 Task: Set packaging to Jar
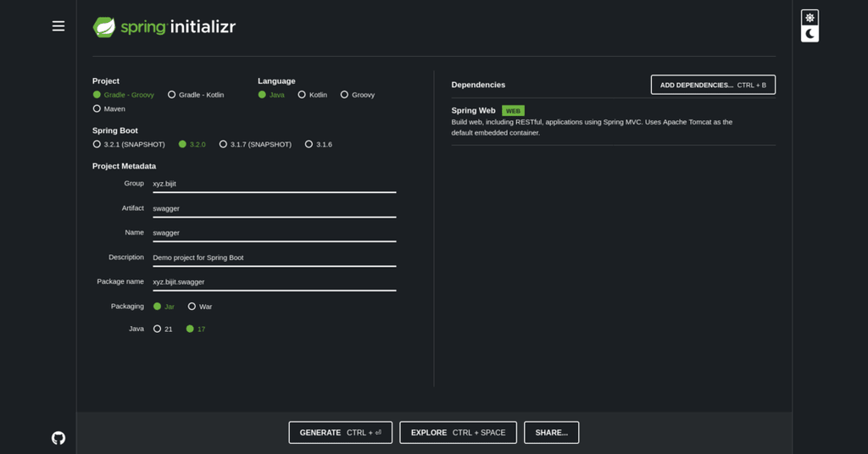[x=164, y=307]
